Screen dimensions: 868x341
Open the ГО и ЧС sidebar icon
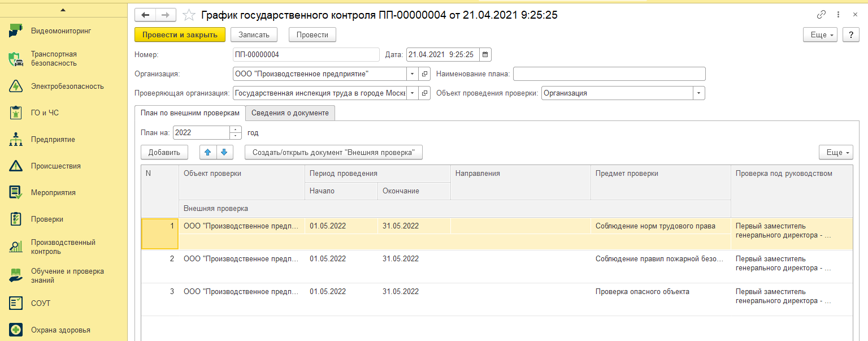[16, 113]
